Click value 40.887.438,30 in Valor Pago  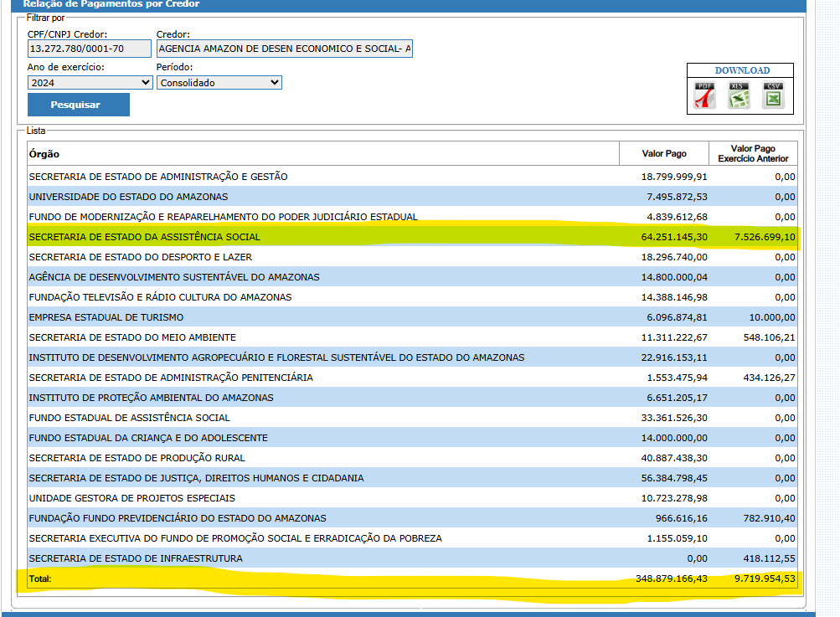tap(674, 458)
